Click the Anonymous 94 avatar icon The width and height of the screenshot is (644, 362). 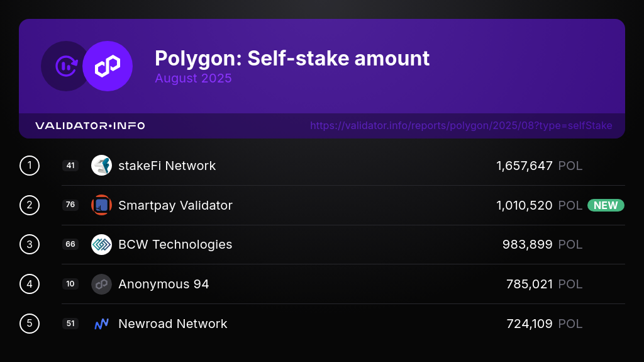point(101,284)
